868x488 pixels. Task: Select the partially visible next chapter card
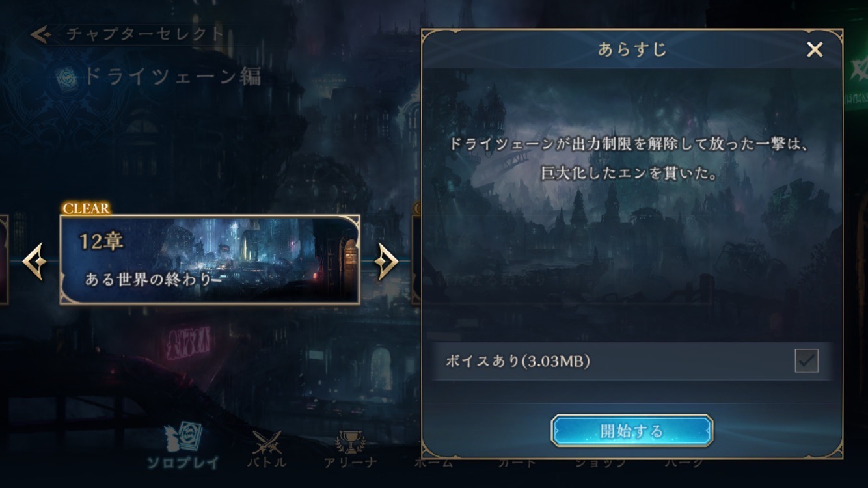(x=416, y=260)
